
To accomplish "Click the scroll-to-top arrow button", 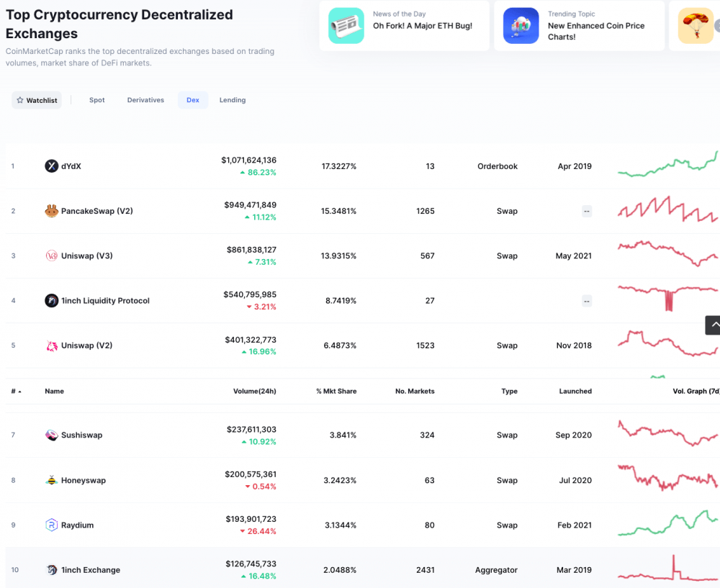I will (x=713, y=325).
